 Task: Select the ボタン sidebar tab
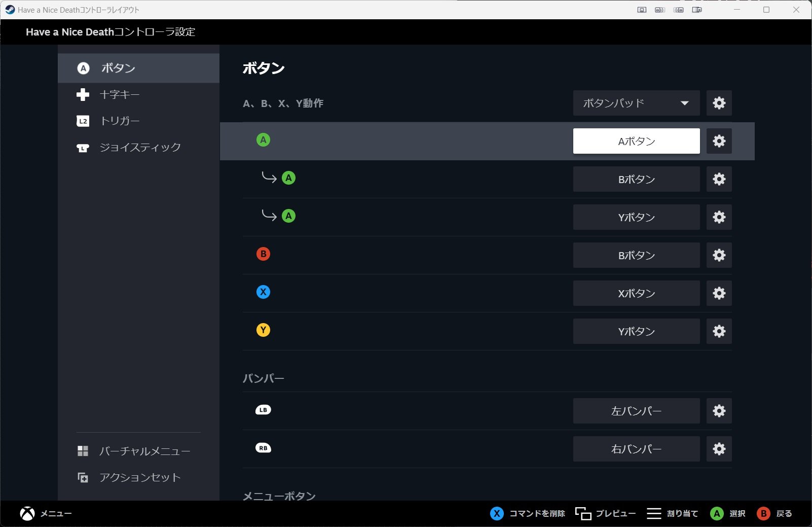click(138, 68)
